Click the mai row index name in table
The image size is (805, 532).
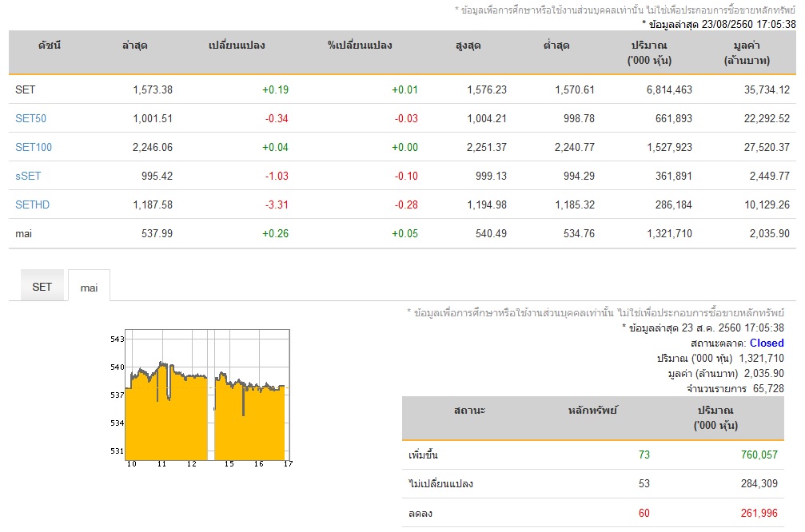point(24,233)
